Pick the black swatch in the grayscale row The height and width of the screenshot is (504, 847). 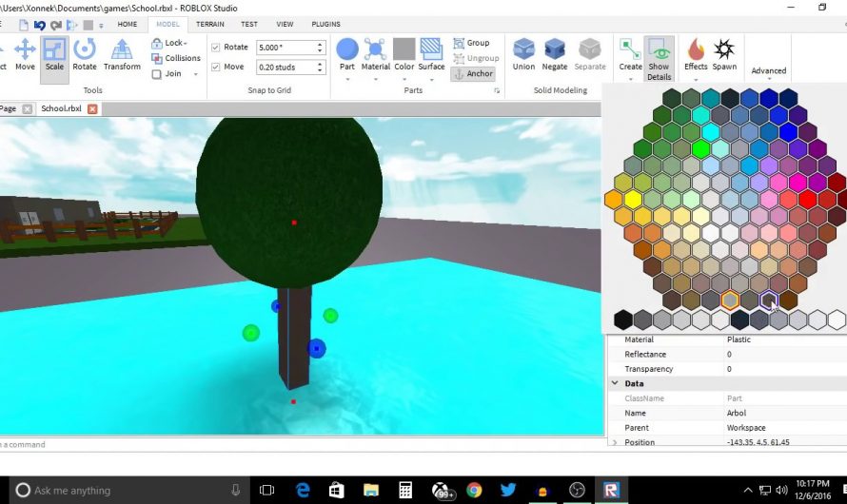[x=622, y=320]
